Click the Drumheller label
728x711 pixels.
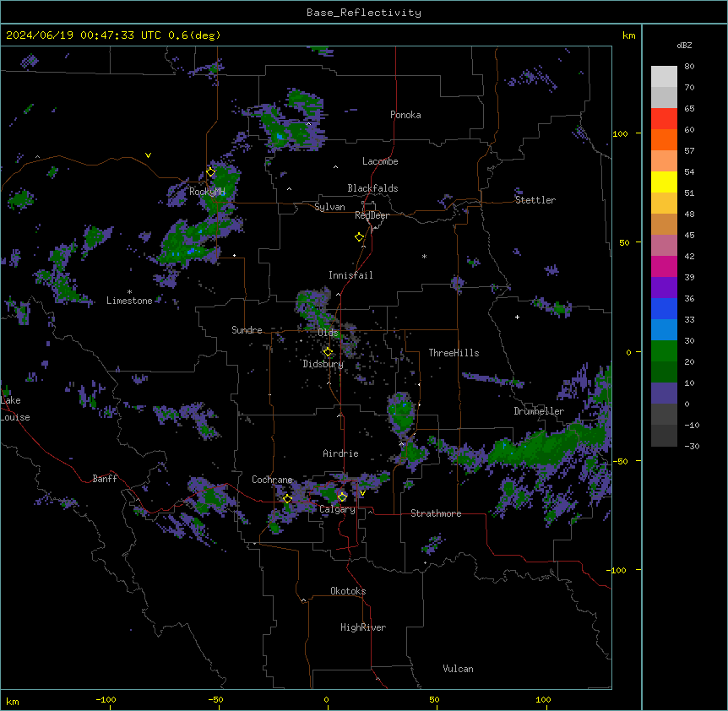539,411
